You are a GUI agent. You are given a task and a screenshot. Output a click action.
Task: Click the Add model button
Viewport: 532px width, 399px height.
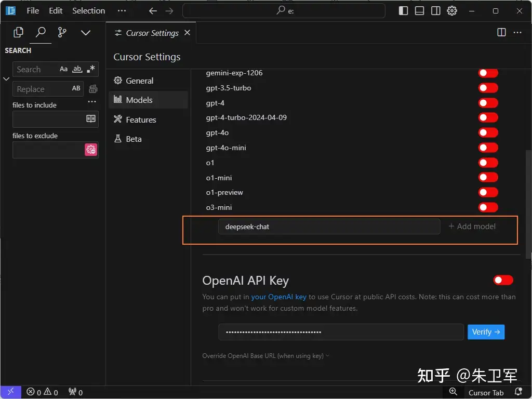pyautogui.click(x=472, y=227)
